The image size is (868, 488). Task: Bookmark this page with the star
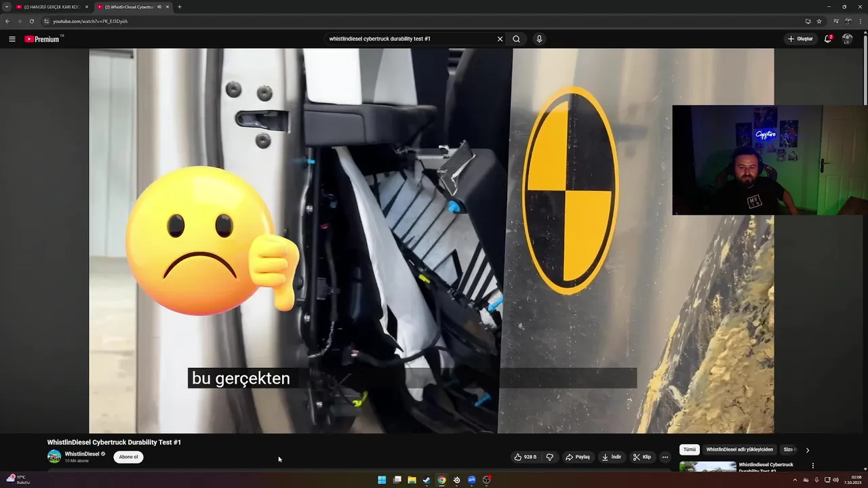(819, 21)
